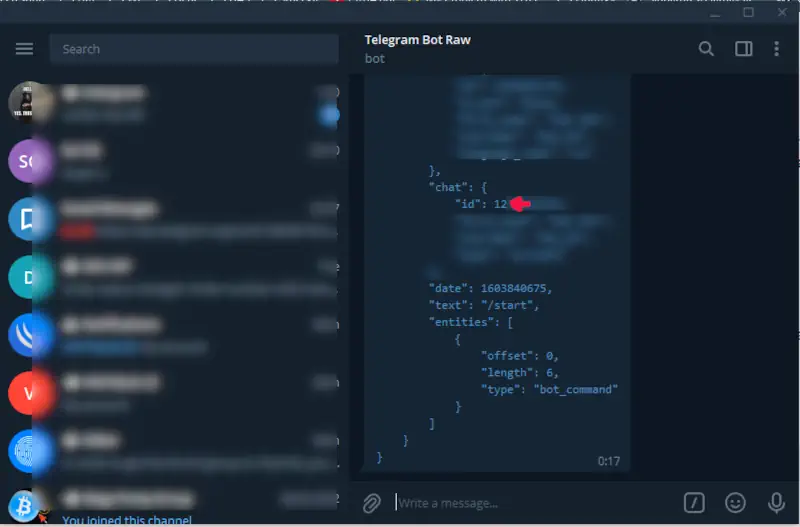Click the "text": "/start" line

tap(484, 305)
